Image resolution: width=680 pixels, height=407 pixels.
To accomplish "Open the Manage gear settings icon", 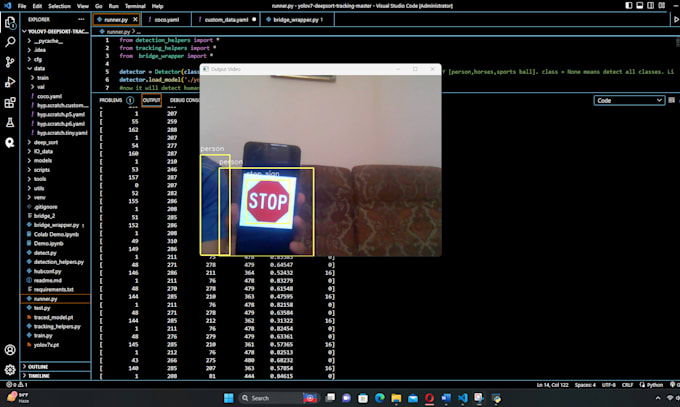I will 9,371.
